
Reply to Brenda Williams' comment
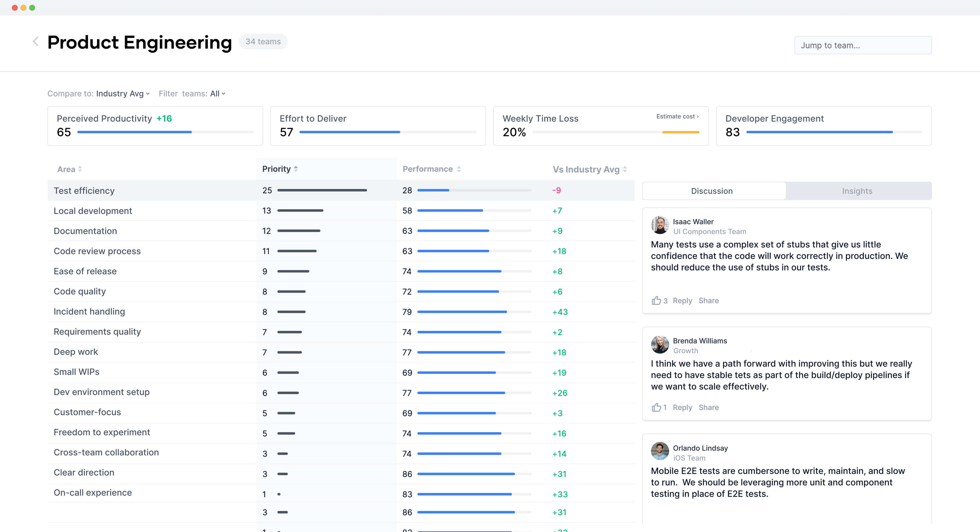point(683,407)
